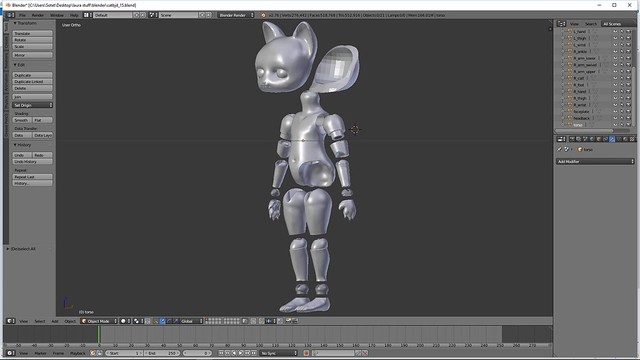Open the outliner editor type icon
The width and height of the screenshot is (640, 360).
[562, 24]
